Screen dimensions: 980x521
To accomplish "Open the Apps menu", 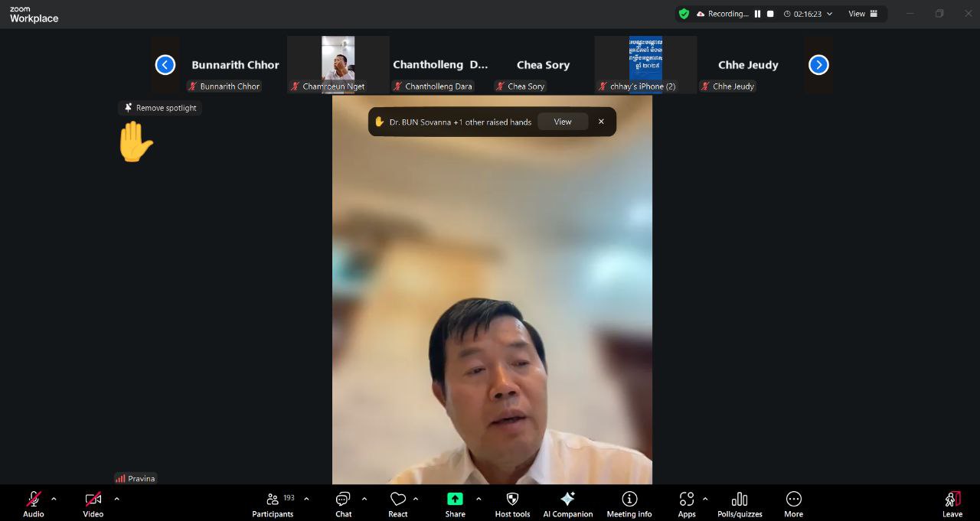I will 686,504.
